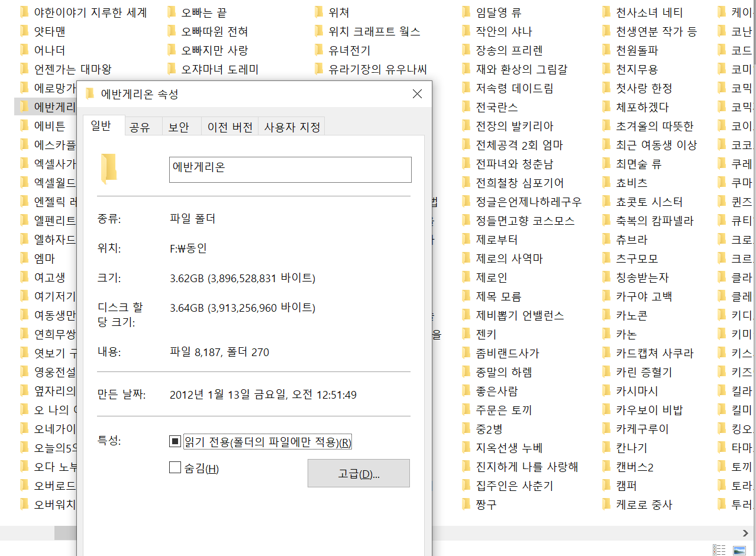The height and width of the screenshot is (556, 756).
Task: Toggle the 읽기 전용 checkbox
Action: click(x=175, y=441)
